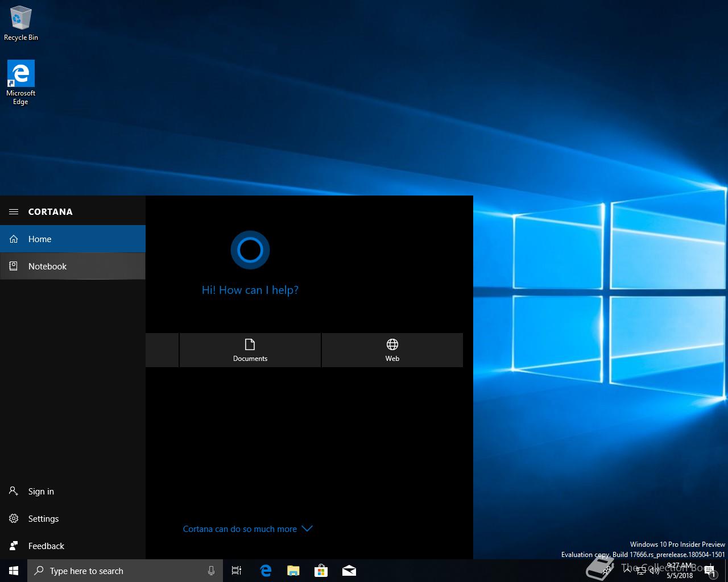The image size is (728, 582).
Task: Launch Microsoft Edge from taskbar
Action: coord(266,571)
